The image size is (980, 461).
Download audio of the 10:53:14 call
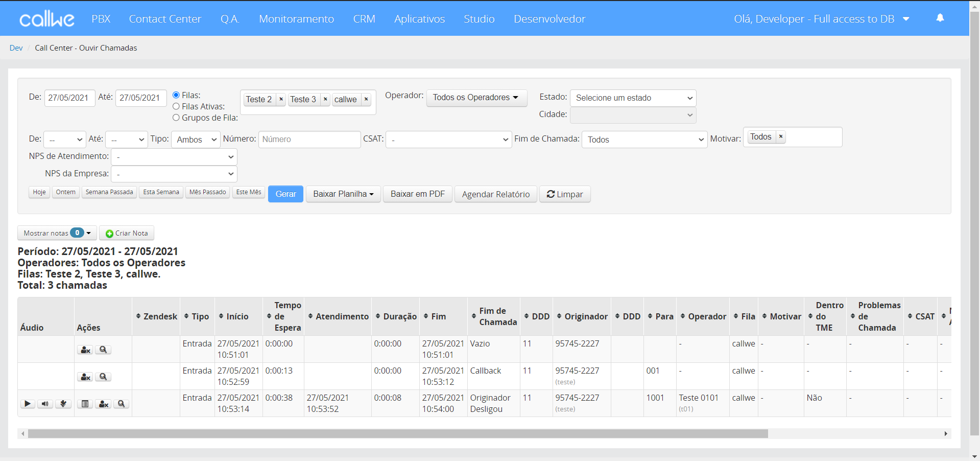point(63,404)
